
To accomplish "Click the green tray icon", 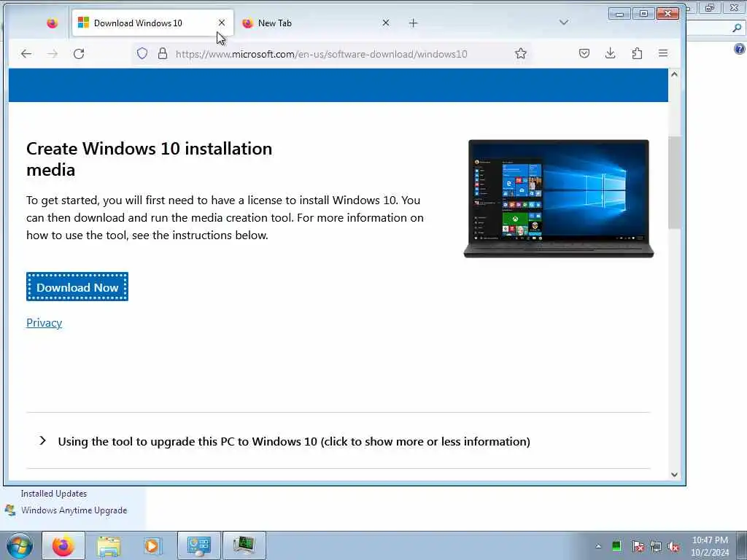I will [616, 546].
